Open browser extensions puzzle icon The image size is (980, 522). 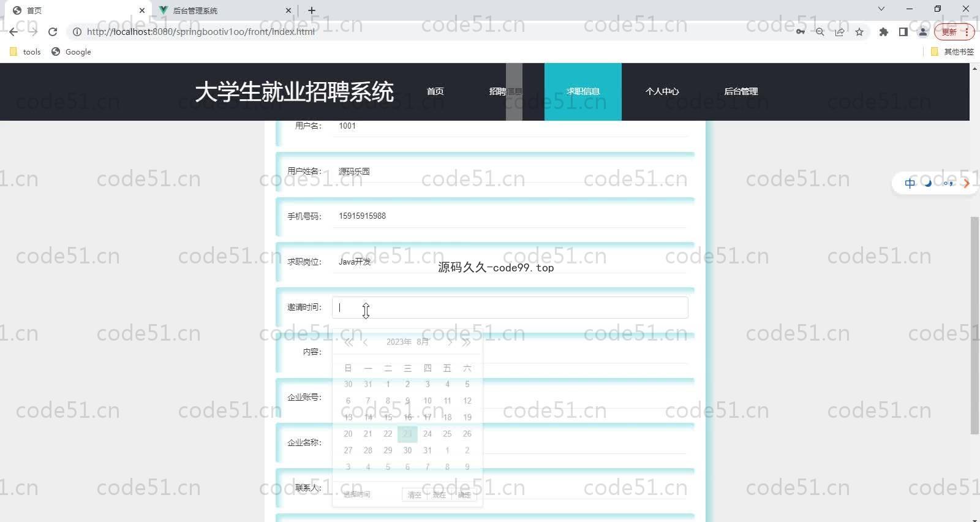coord(883,32)
